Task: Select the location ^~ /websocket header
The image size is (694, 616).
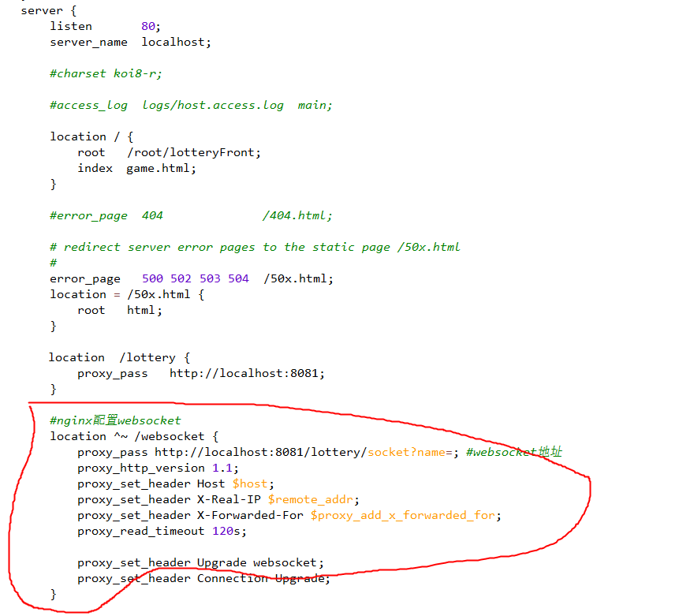Action: 134,436
